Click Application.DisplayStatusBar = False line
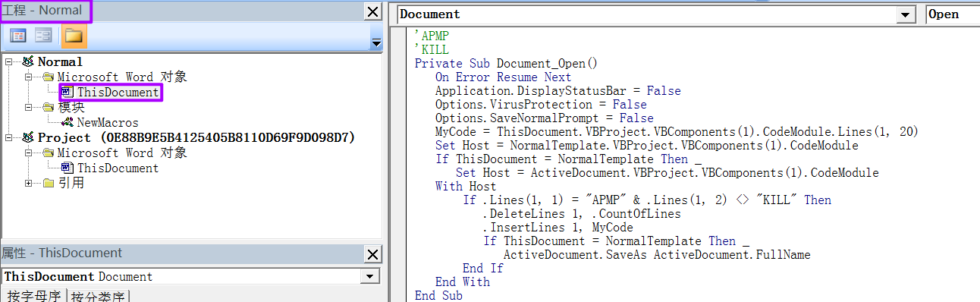The height and width of the screenshot is (302, 980). click(x=558, y=91)
